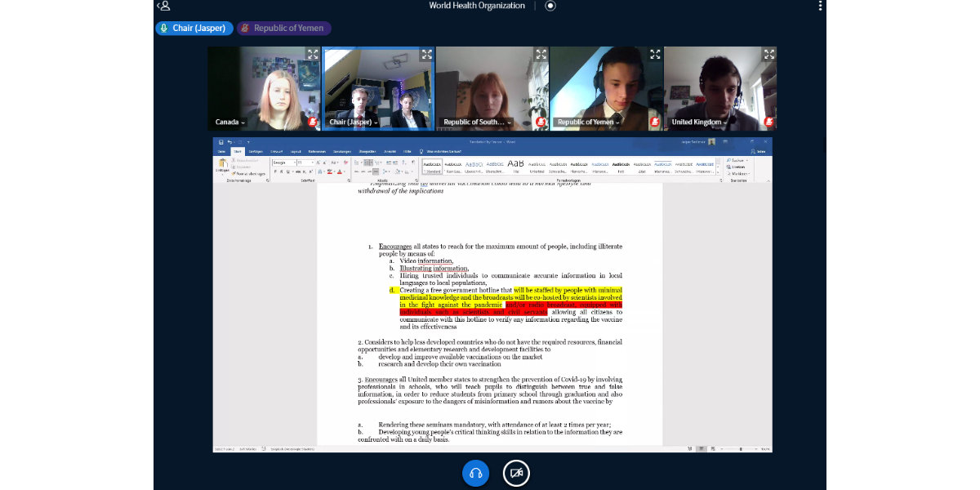Fullscreen the Republic of South webcam
Screen dimensions: 980x490
[541, 55]
